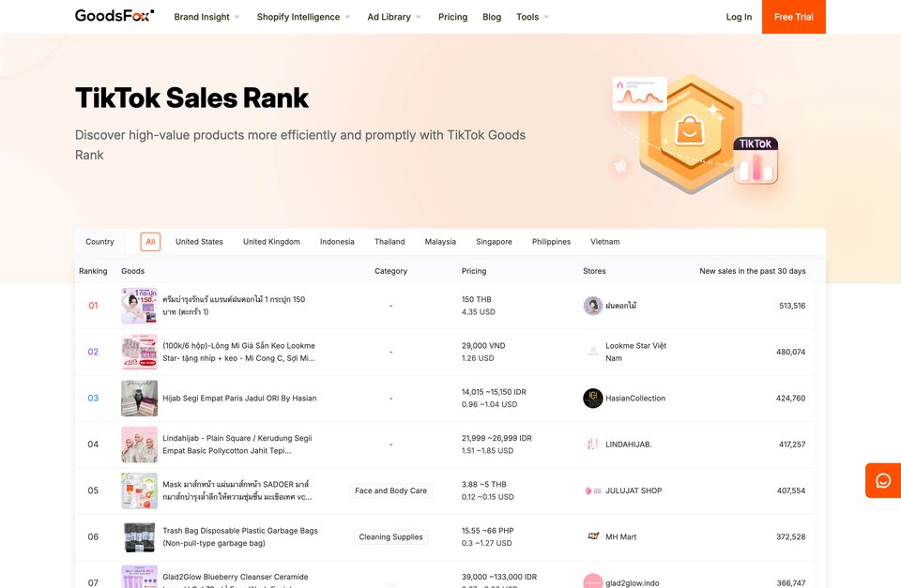Click the price 150 THB
The width and height of the screenshot is (901, 588).
(x=477, y=299)
